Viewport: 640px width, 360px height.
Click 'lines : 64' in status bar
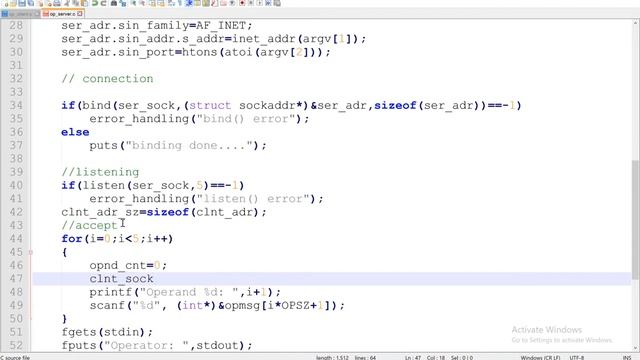365,358
